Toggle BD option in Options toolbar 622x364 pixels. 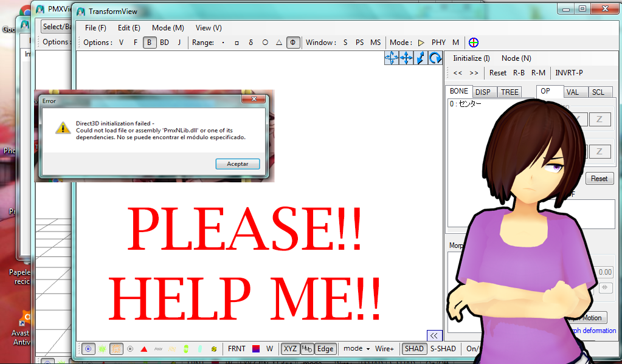164,43
